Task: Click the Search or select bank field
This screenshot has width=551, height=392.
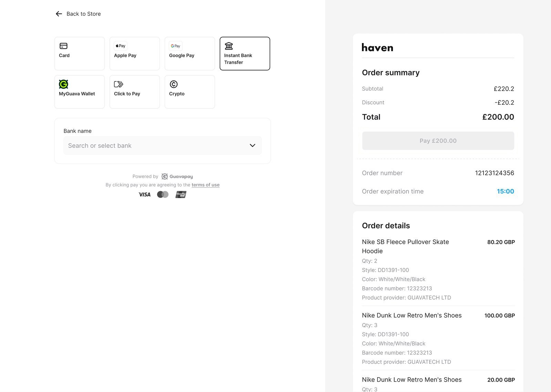Action: (x=163, y=145)
